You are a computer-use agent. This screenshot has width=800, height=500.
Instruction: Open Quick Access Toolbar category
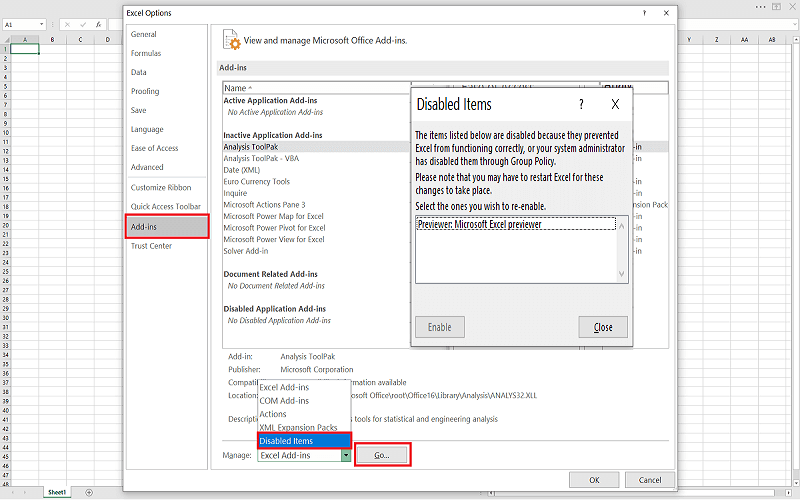click(x=165, y=206)
